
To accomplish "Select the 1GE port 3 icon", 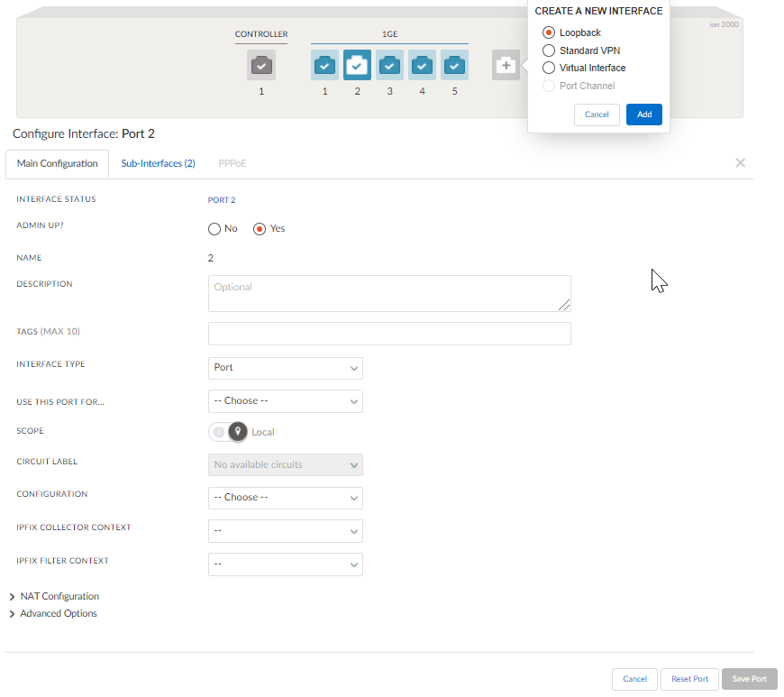I will [x=389, y=66].
